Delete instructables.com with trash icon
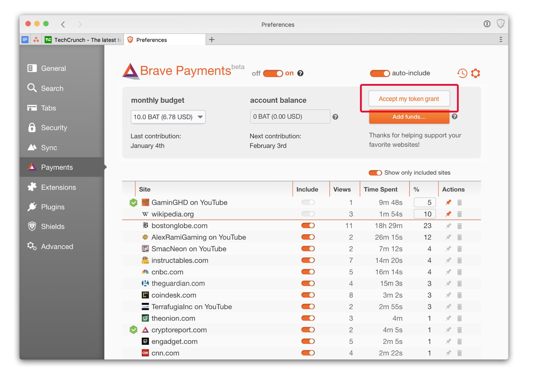This screenshot has width=535, height=392. pyautogui.click(x=460, y=260)
